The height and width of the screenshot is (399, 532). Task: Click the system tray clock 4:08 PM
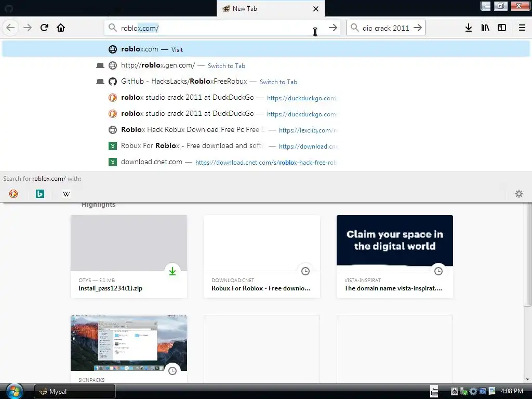512,391
